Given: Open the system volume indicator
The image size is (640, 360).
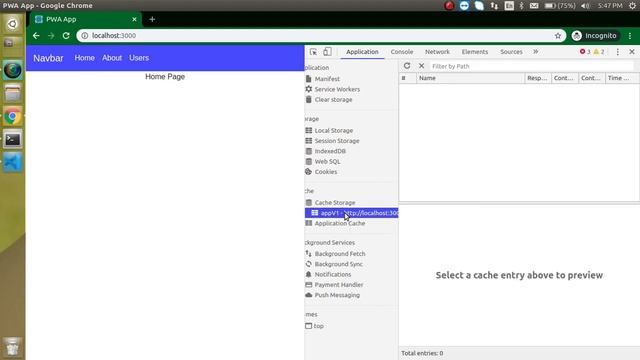Looking at the screenshot, I should click(x=585, y=6).
